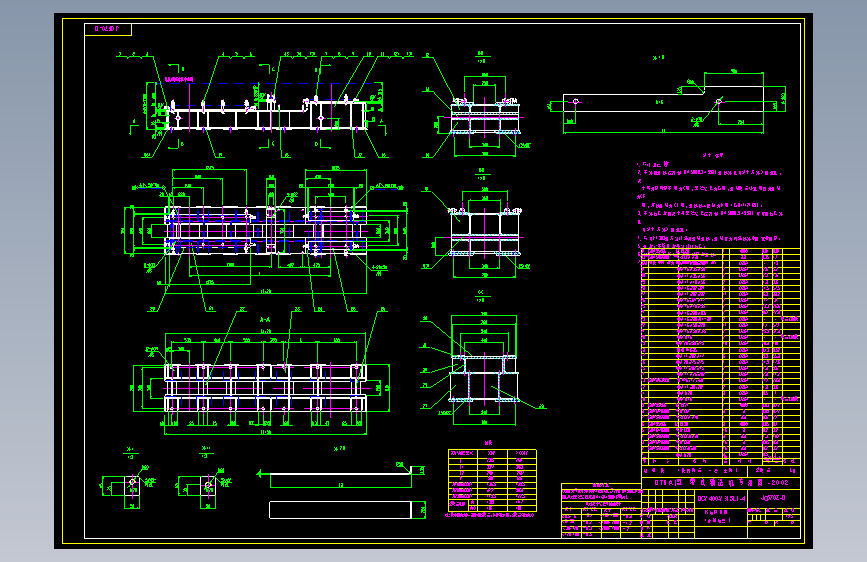
Task: Click the right hole on stepped plate detail
Action: (x=719, y=101)
